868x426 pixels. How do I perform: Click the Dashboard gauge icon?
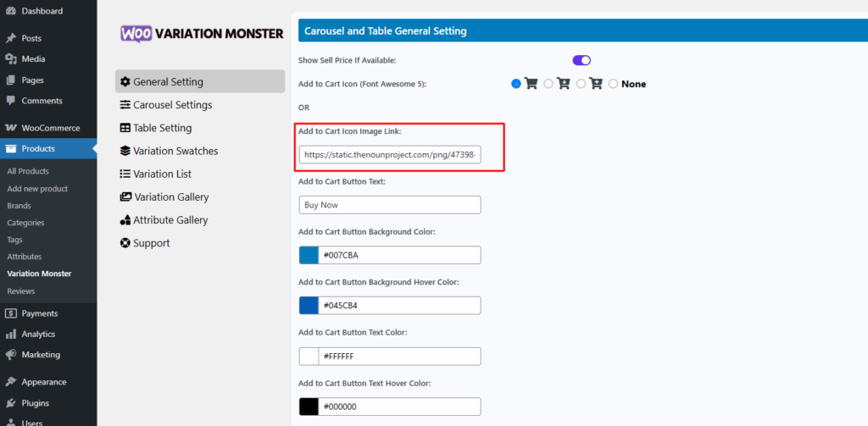pos(10,11)
